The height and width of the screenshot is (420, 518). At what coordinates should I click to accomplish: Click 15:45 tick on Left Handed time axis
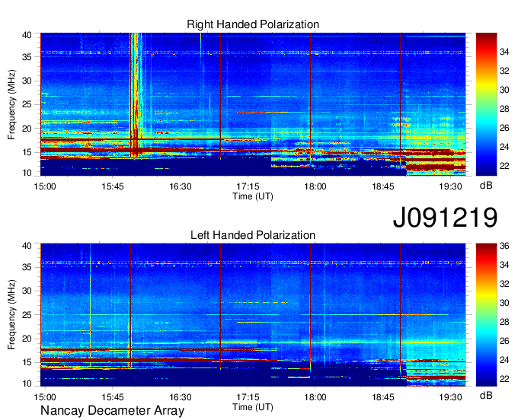click(x=112, y=397)
